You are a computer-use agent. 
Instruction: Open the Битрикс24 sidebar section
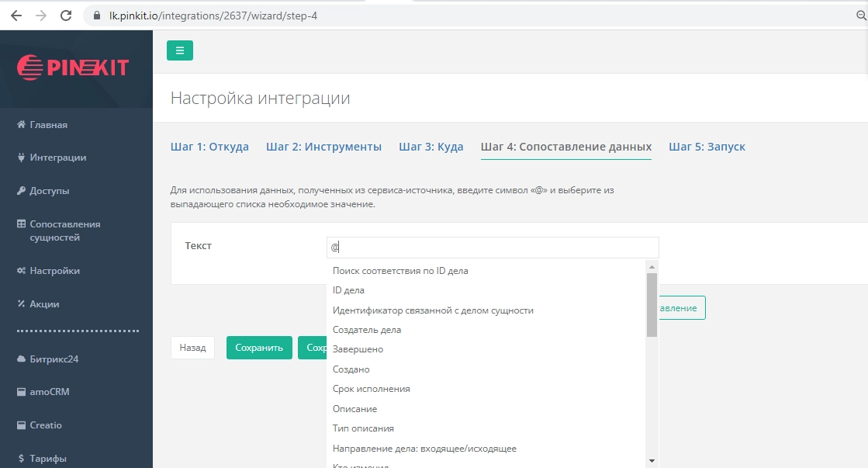(x=54, y=359)
